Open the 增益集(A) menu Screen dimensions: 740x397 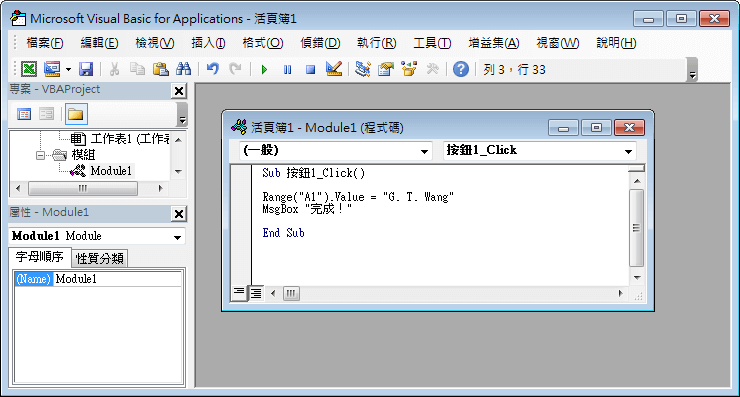(x=494, y=43)
